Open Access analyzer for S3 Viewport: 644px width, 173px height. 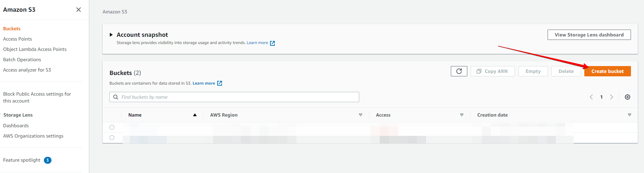pyautogui.click(x=27, y=70)
